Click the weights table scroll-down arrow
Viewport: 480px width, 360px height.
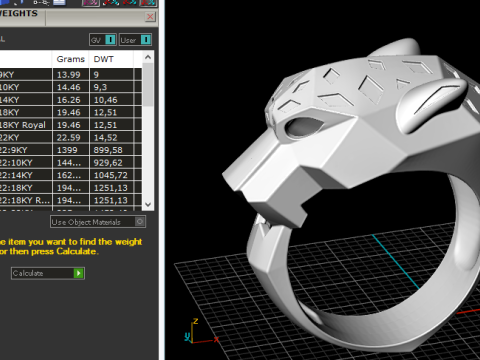pos(148,204)
